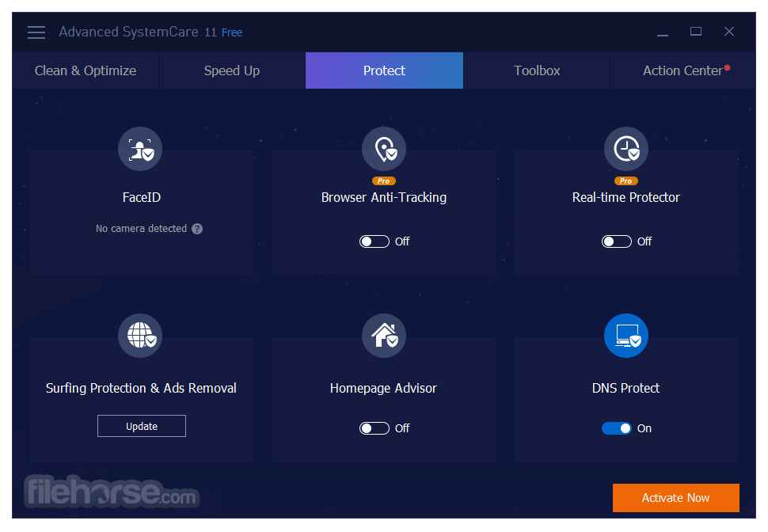768x532 pixels.
Task: Open the Speed Up tab
Action: (232, 70)
